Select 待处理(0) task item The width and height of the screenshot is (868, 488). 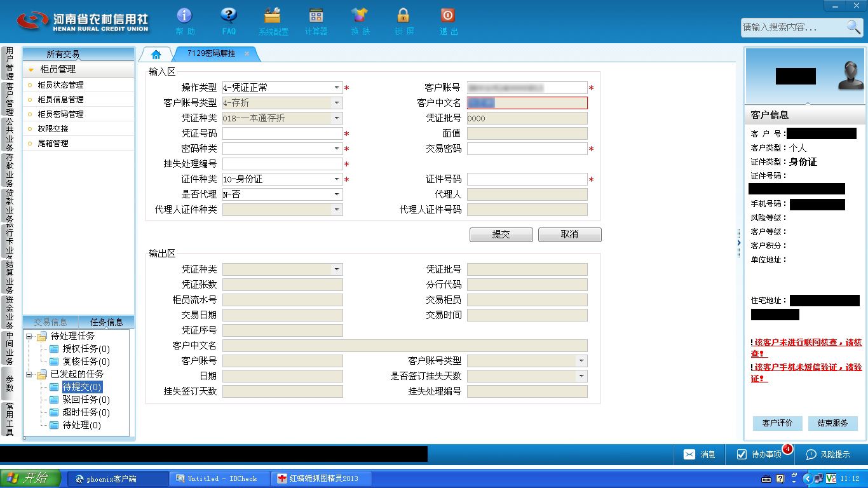point(81,425)
